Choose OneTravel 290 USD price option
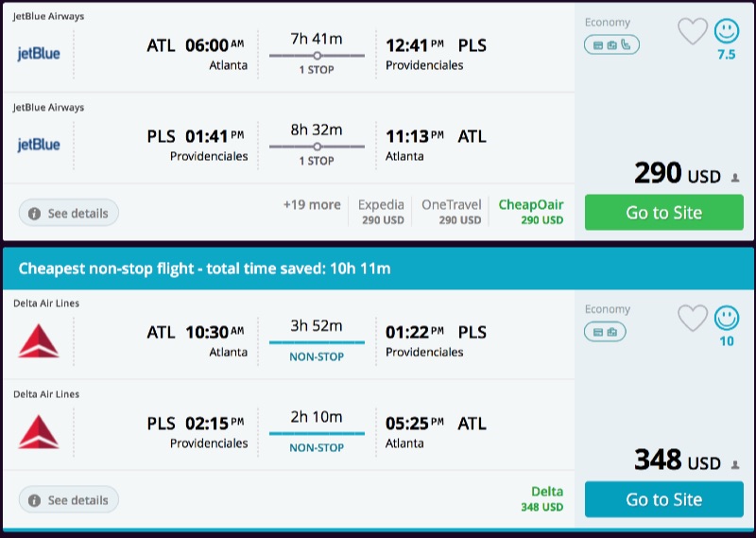 451,212
